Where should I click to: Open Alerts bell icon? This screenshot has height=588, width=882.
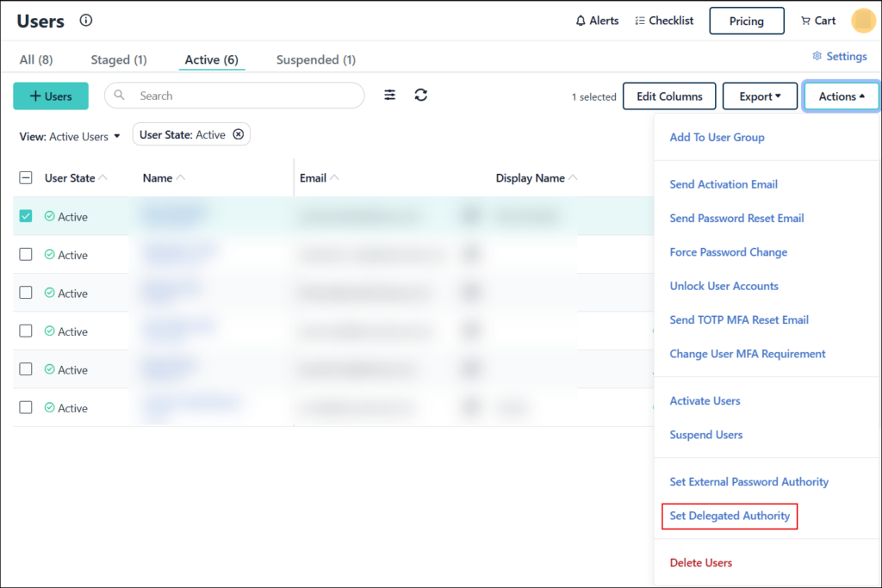pyautogui.click(x=581, y=21)
